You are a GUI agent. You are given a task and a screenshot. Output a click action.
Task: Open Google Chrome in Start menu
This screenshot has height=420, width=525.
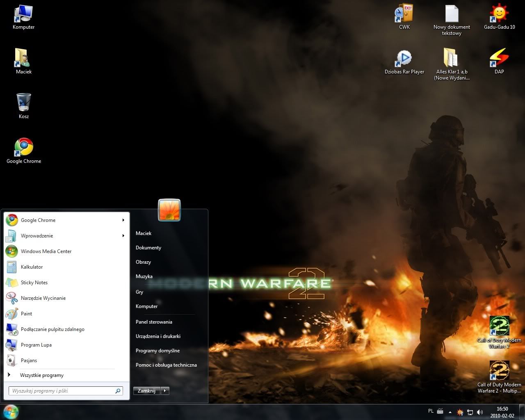(66, 220)
